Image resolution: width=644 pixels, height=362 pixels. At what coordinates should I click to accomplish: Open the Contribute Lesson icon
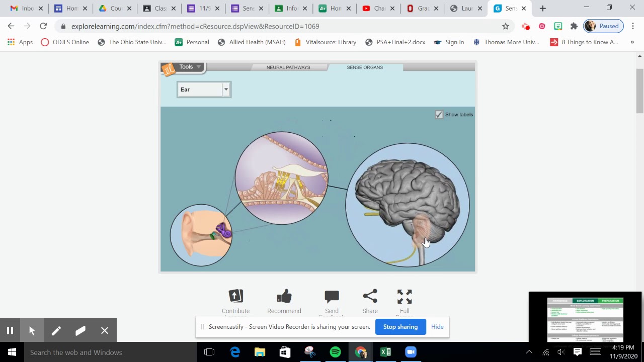click(235, 296)
